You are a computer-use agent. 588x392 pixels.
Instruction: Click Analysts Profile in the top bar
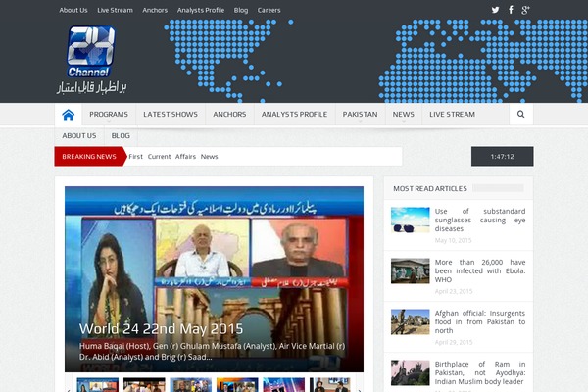[201, 10]
